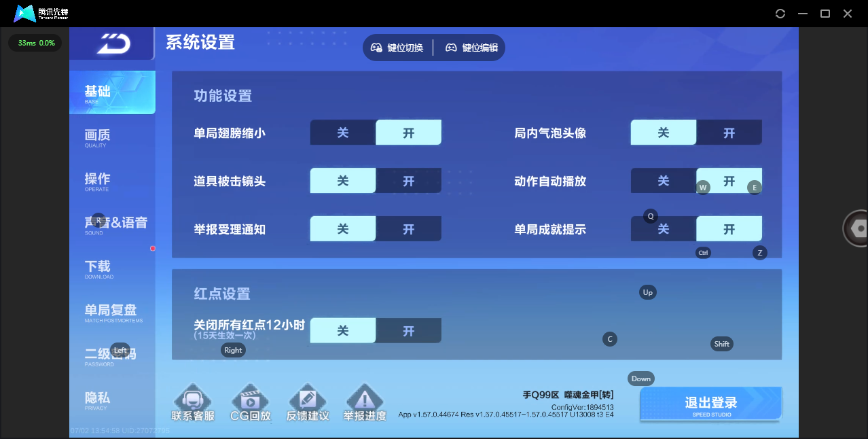The height and width of the screenshot is (439, 868).
Task: Click the 33ms latency indicator badge
Action: tap(35, 43)
